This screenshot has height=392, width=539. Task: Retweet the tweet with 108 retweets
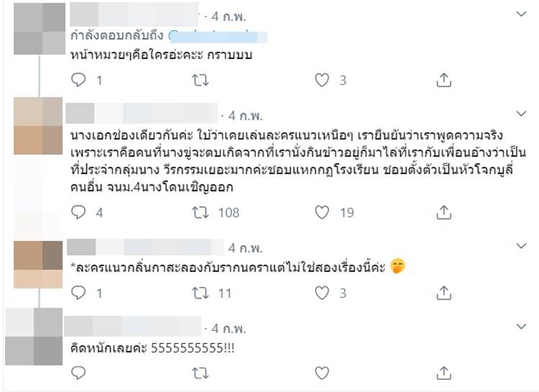(x=202, y=213)
